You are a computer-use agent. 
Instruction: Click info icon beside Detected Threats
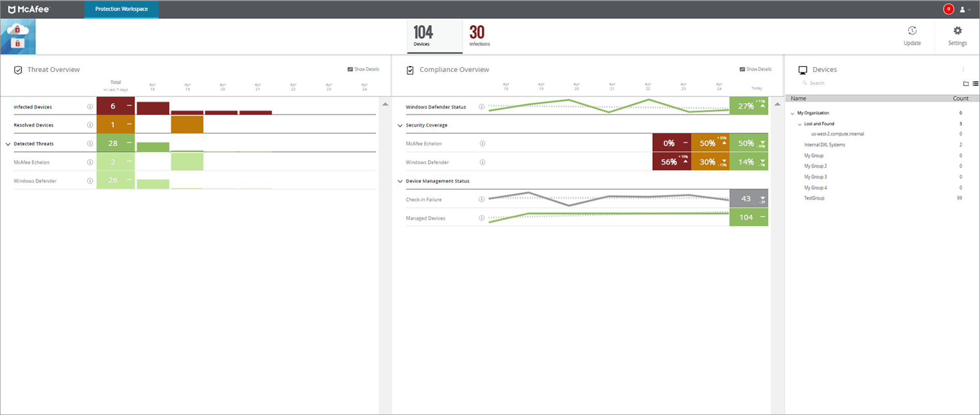tap(90, 143)
